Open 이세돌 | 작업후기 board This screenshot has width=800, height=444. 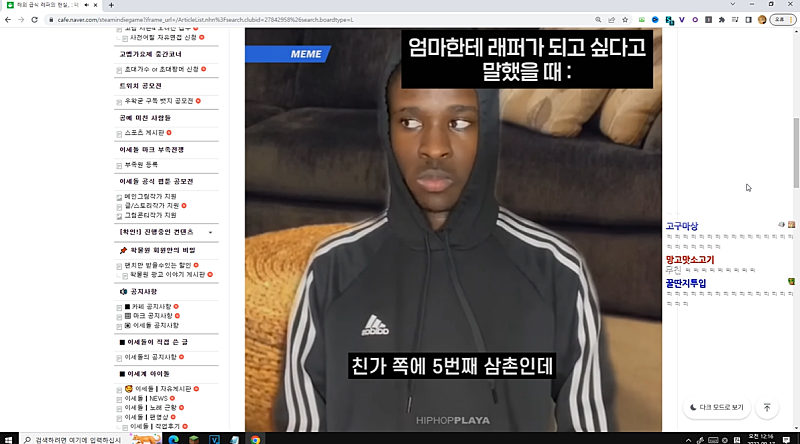click(x=155, y=427)
